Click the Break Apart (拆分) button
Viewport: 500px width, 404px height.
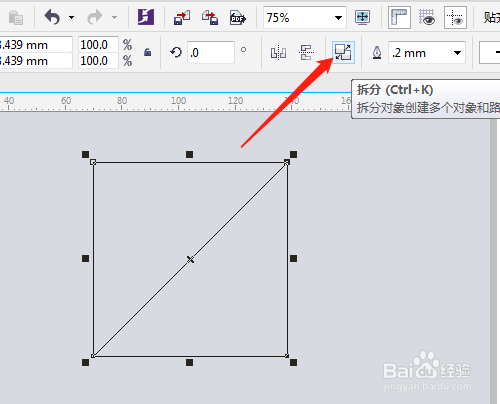click(x=343, y=52)
